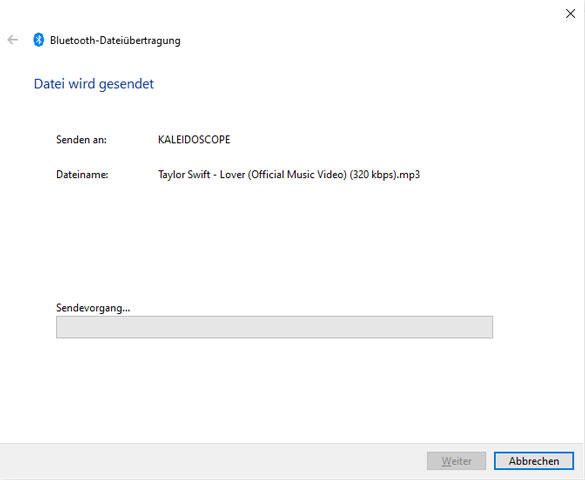This screenshot has width=585, height=480.
Task: Click the back arrow icon
Action: (x=13, y=40)
